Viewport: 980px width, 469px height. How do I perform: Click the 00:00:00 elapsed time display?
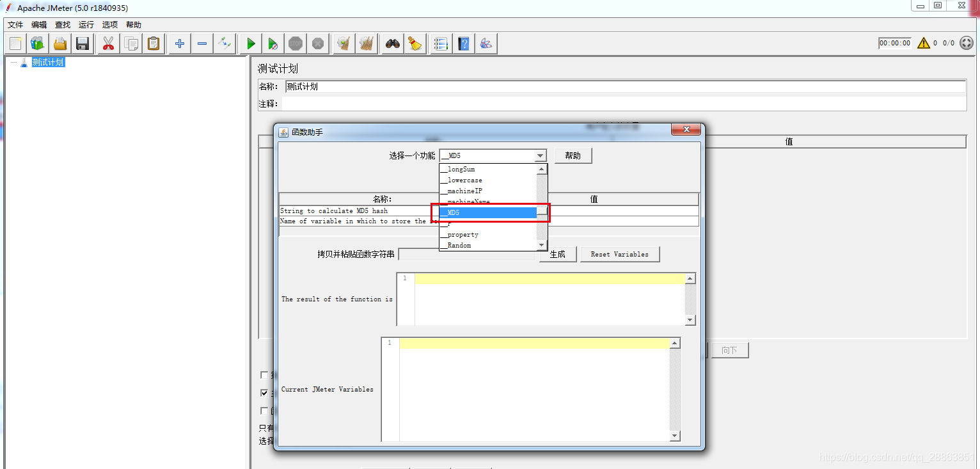[894, 43]
